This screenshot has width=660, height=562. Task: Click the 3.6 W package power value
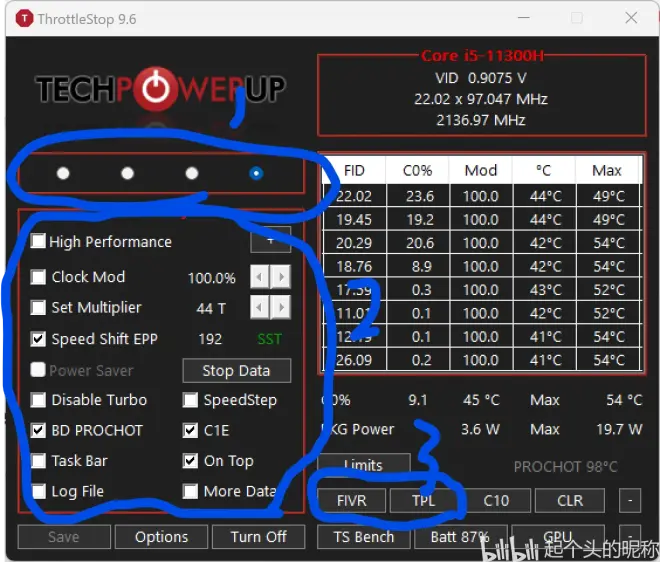(480, 429)
